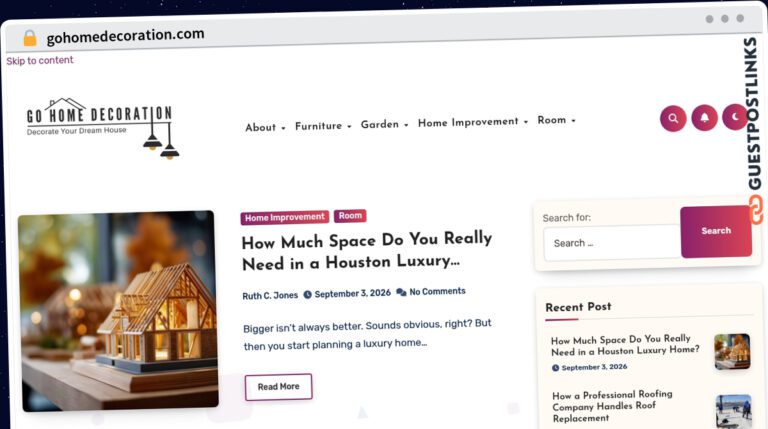Image resolution: width=768 pixels, height=429 pixels.
Task: Expand the Furniture menu dropdown
Action: point(323,126)
